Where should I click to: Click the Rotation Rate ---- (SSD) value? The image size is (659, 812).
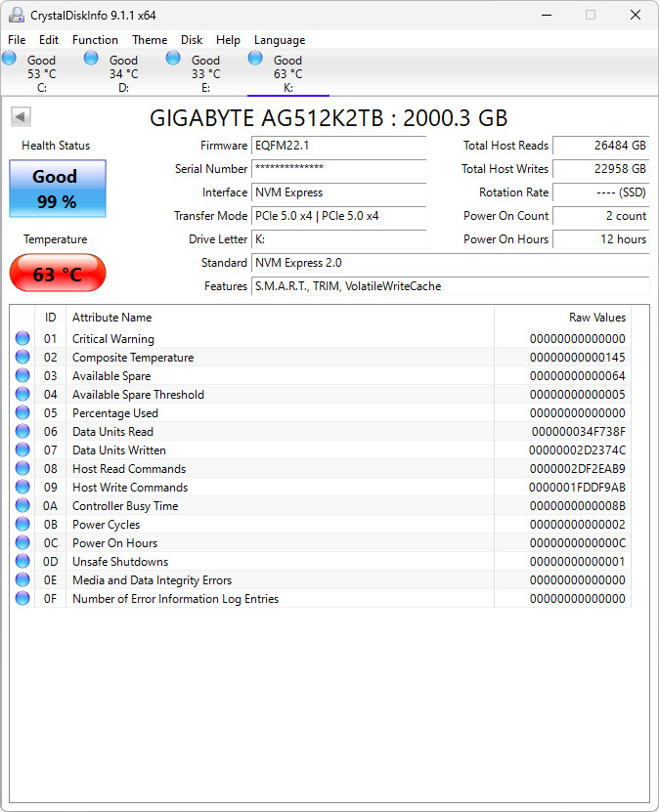pos(601,192)
